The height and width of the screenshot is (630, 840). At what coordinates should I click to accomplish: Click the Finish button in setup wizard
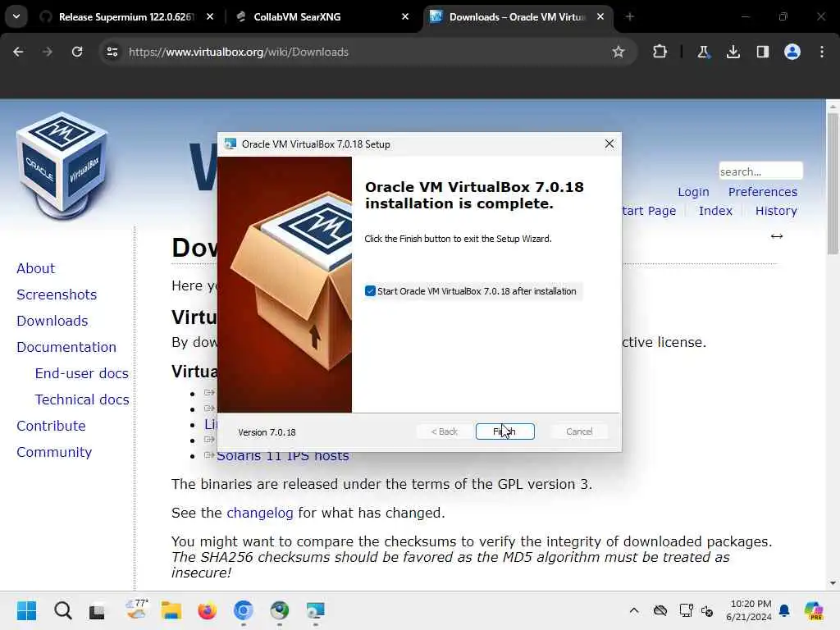click(504, 431)
